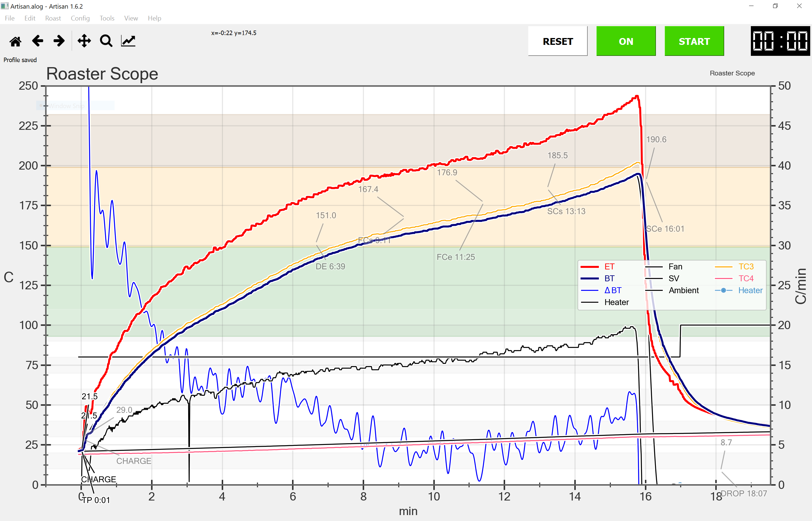Image resolution: width=812 pixels, height=521 pixels.
Task: Open the File menu
Action: [10, 18]
